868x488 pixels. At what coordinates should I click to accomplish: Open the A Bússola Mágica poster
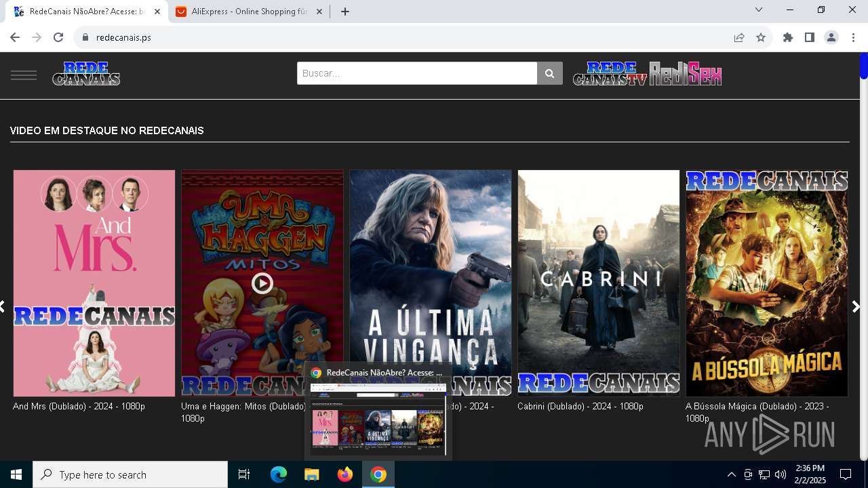(767, 283)
